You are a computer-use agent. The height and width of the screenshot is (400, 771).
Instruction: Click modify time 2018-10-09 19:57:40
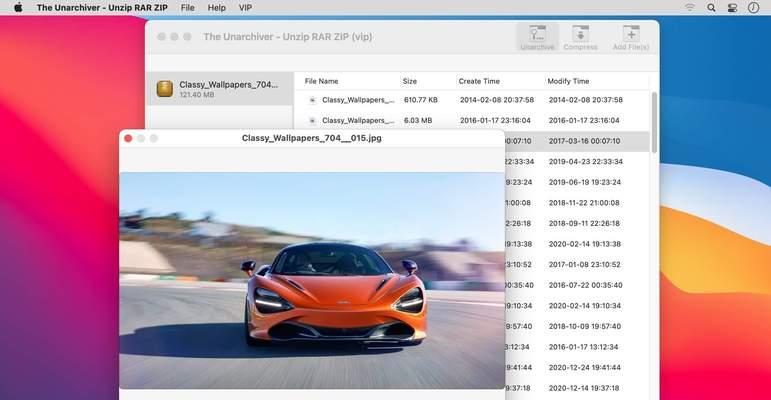coord(585,327)
